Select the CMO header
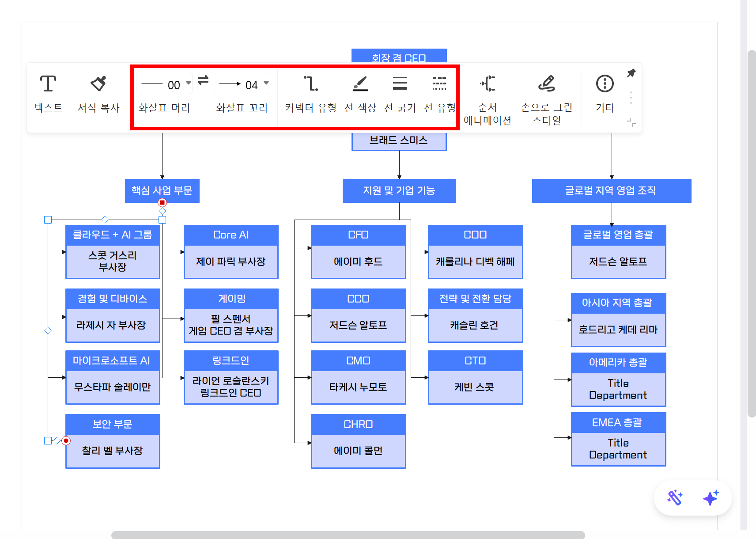Viewport: 756px width, 539px height. (358, 361)
